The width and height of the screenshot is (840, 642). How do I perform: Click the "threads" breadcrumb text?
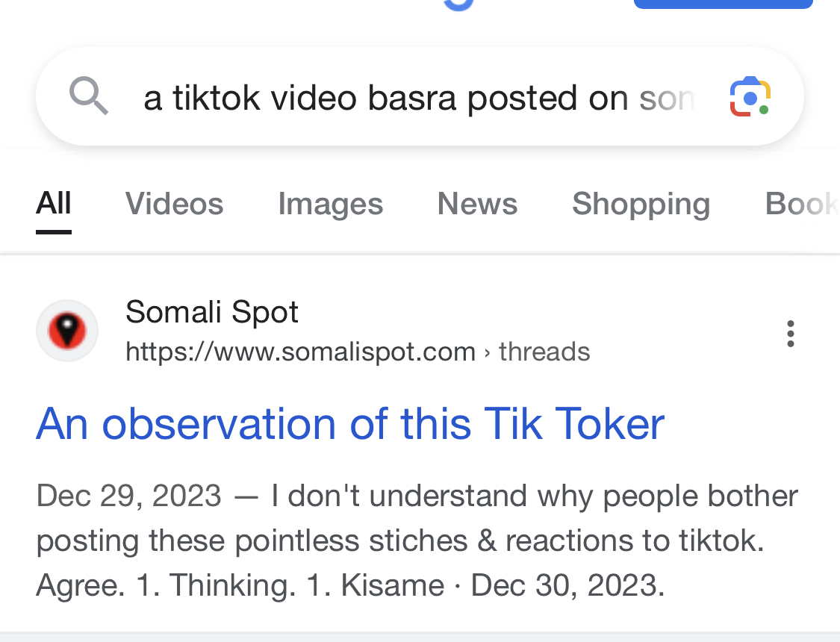[x=544, y=352]
